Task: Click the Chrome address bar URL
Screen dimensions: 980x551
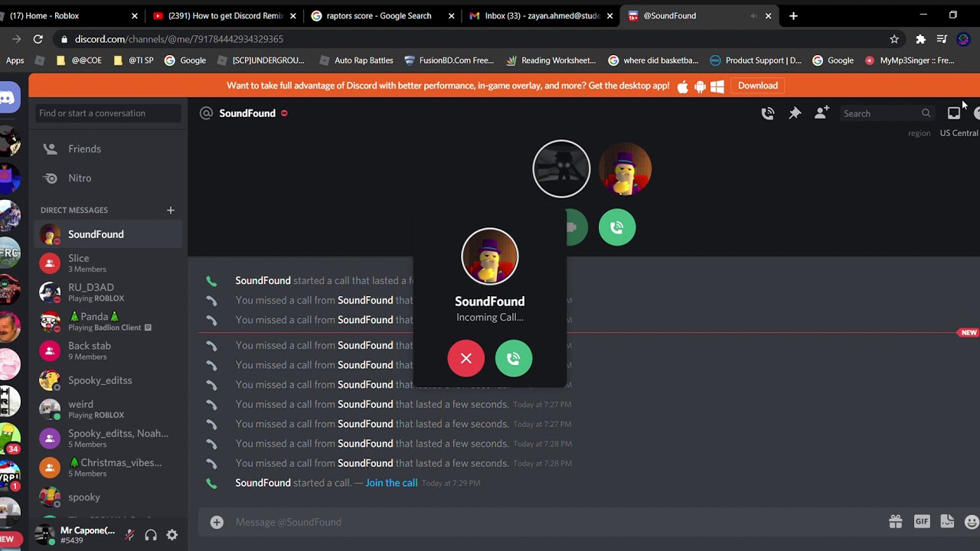Action: coord(179,39)
